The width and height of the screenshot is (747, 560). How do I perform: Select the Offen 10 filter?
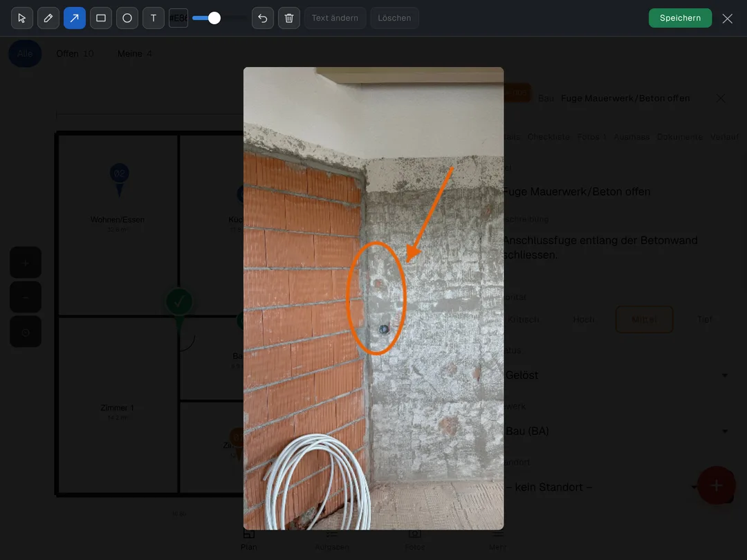pyautogui.click(x=75, y=53)
